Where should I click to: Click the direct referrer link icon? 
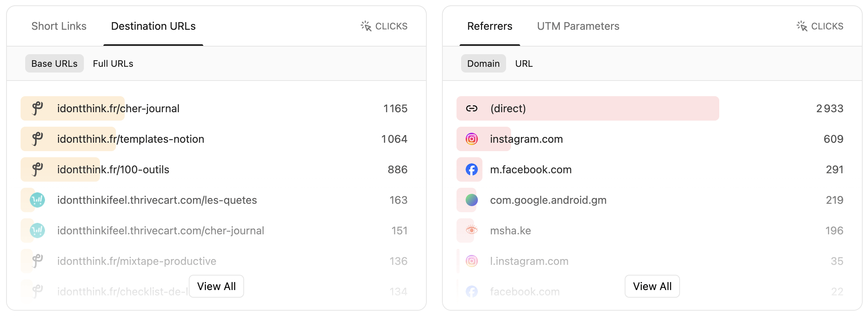point(472,108)
